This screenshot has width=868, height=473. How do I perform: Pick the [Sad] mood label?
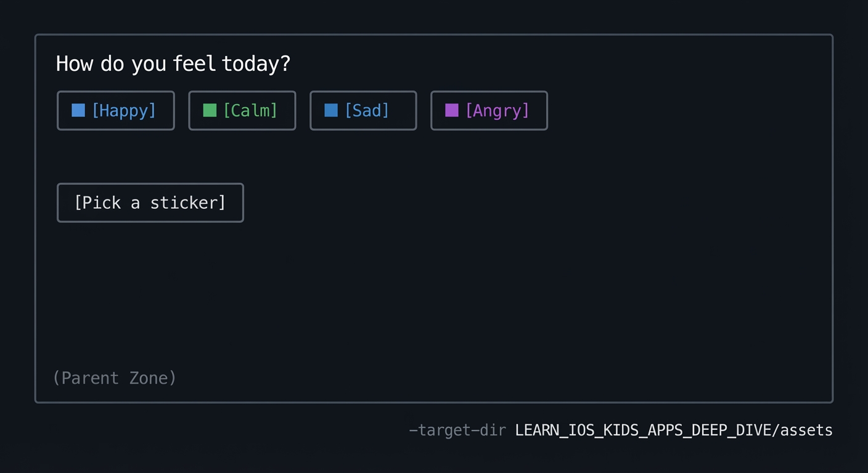pos(367,111)
